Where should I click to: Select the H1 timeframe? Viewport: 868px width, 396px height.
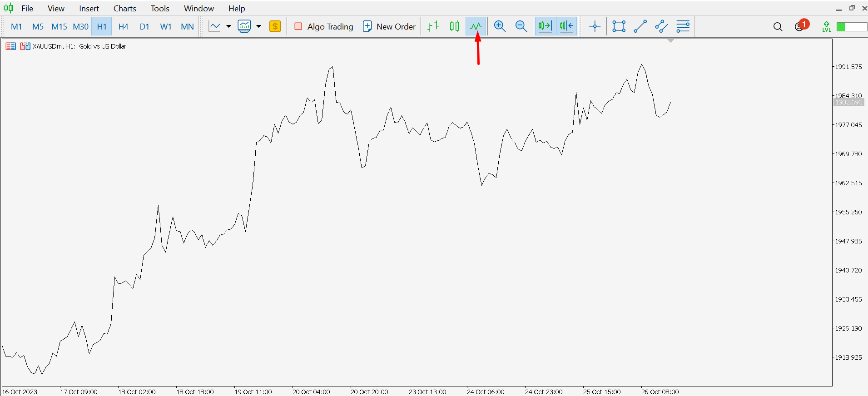pos(102,26)
